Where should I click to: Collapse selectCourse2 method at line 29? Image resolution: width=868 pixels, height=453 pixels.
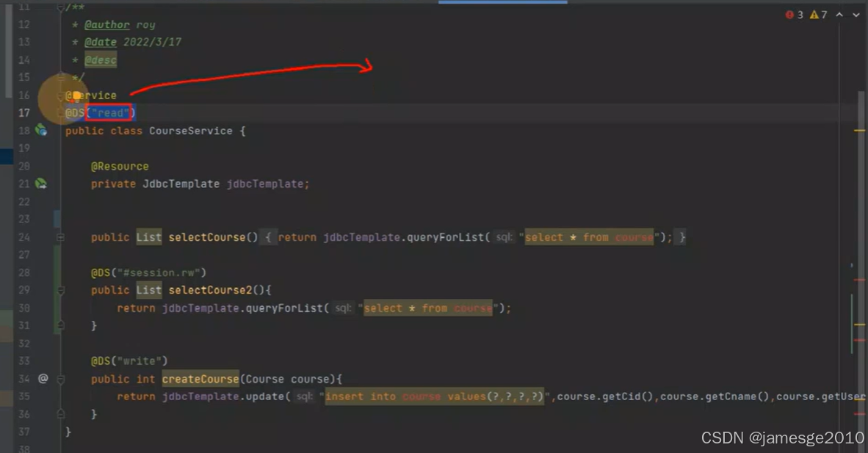pyautogui.click(x=60, y=289)
